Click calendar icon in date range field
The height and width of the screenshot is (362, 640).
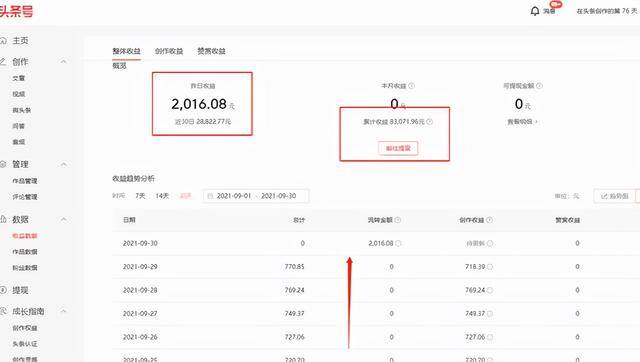[x=210, y=196]
